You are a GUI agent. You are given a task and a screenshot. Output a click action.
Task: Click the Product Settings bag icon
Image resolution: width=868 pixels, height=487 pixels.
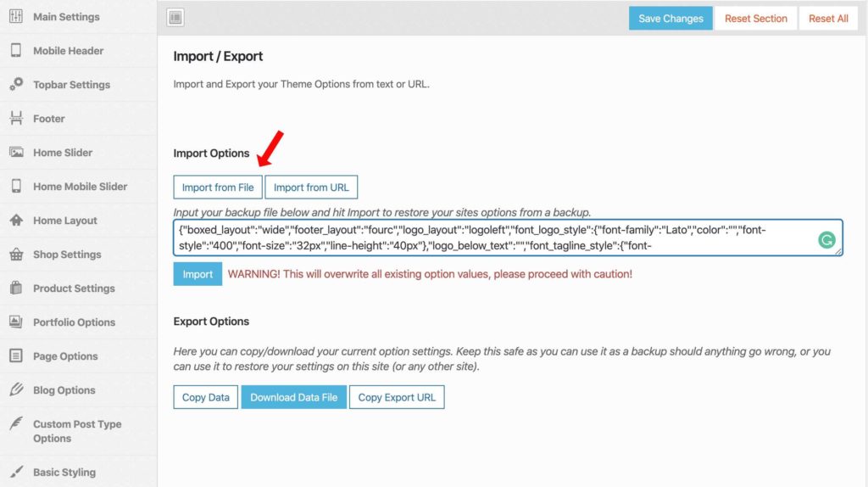[16, 288]
